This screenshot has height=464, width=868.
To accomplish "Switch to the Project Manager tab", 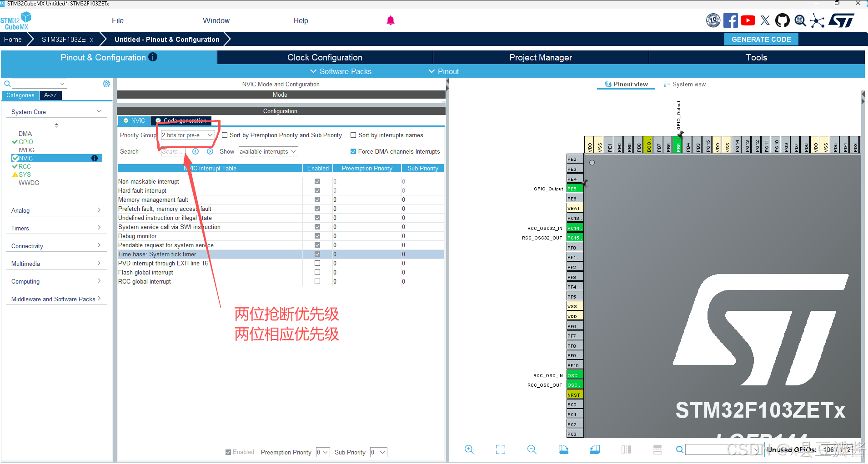I will (x=541, y=57).
